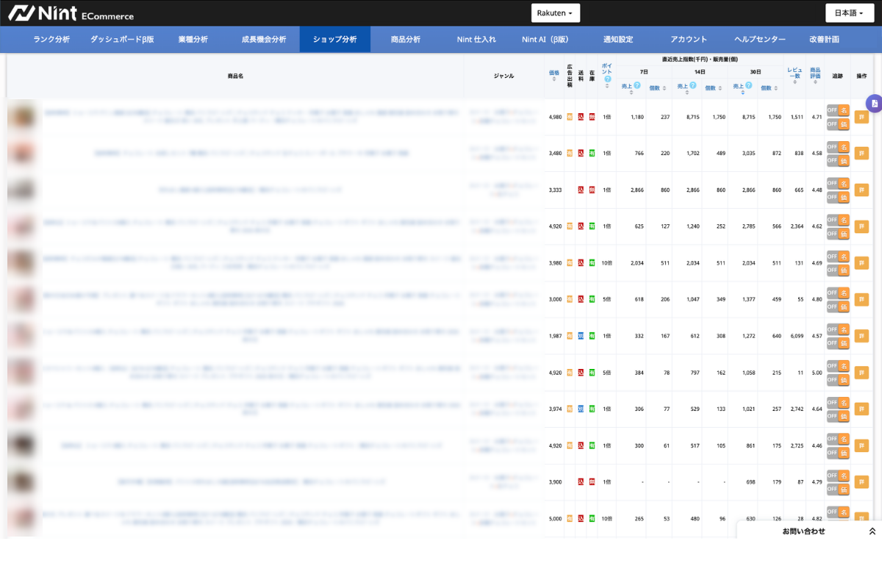
Task: Sort the table by 価格 column
Action: (554, 76)
